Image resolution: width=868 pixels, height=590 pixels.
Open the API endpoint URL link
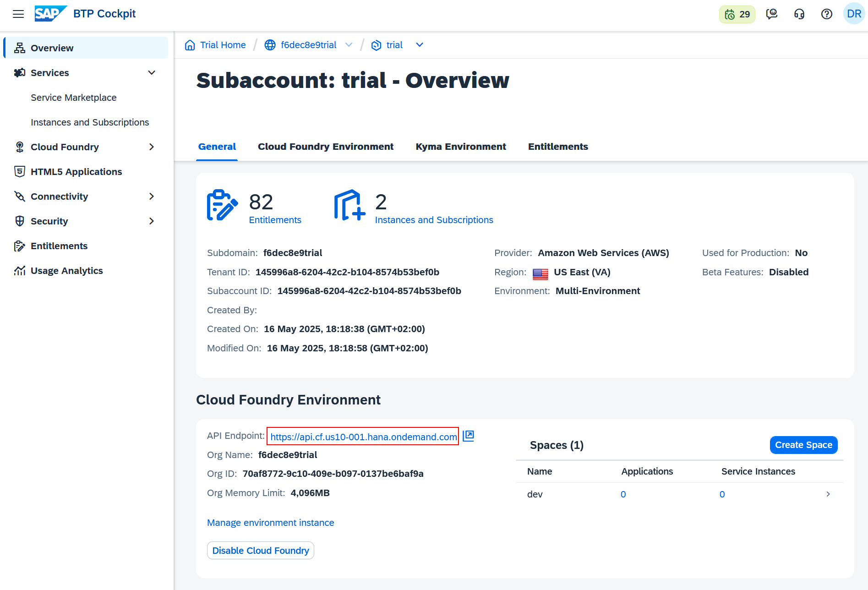pos(364,437)
